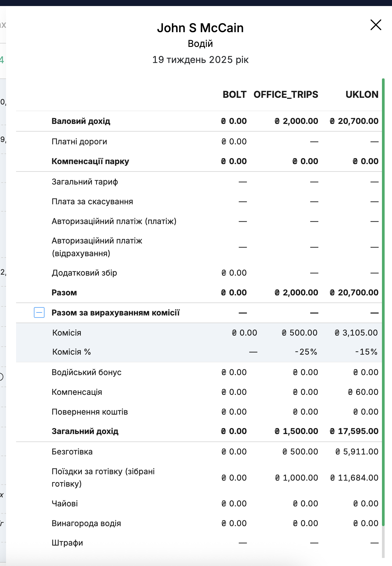This screenshot has height=566, width=392.
Task: Click OFFICE_TRIPS value in 'Разом' row
Action: [x=296, y=292]
